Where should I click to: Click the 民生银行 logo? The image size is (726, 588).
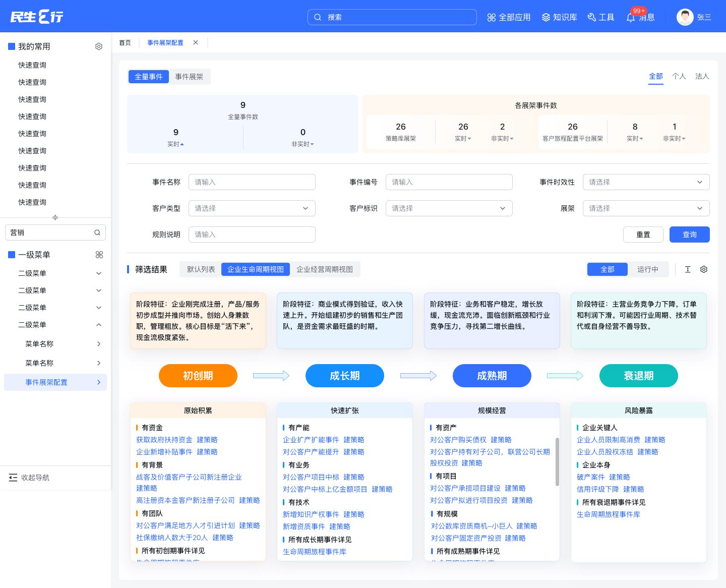[37, 17]
